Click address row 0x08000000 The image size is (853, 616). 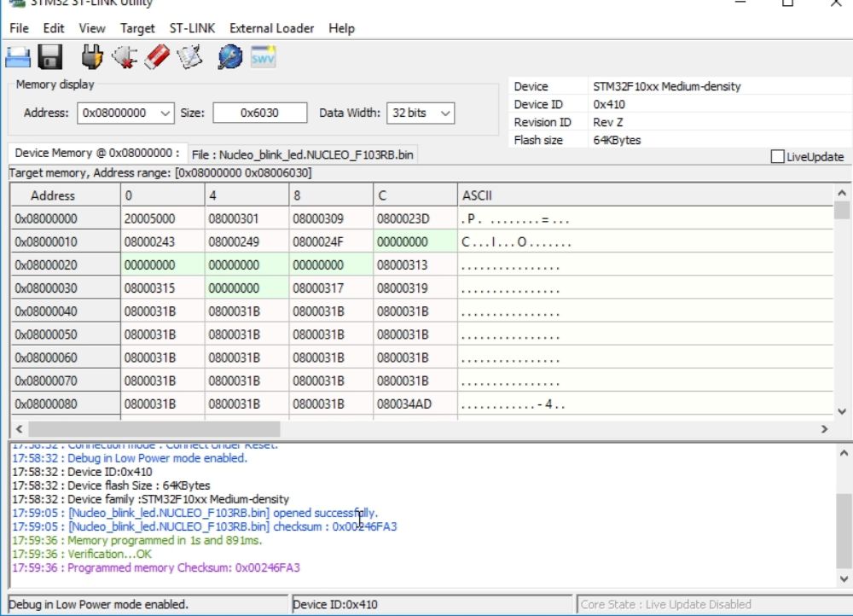point(66,218)
